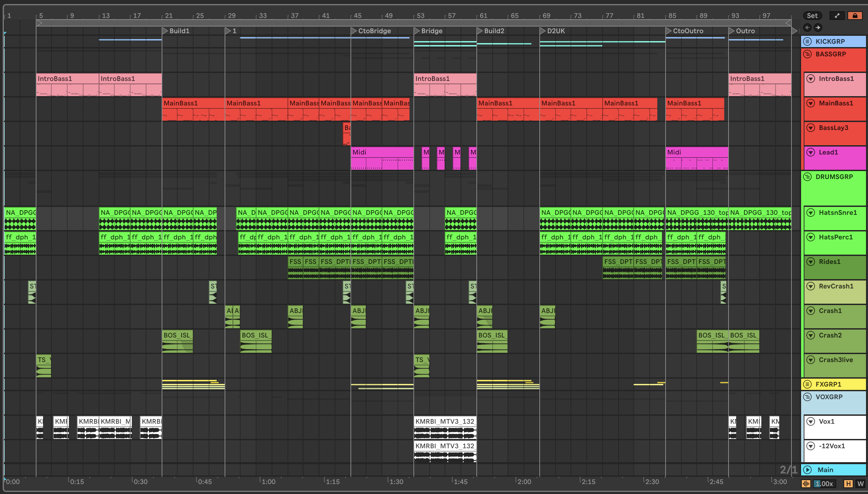Unfold the MainBass1 track
This screenshot has width=868, height=494.
(811, 103)
